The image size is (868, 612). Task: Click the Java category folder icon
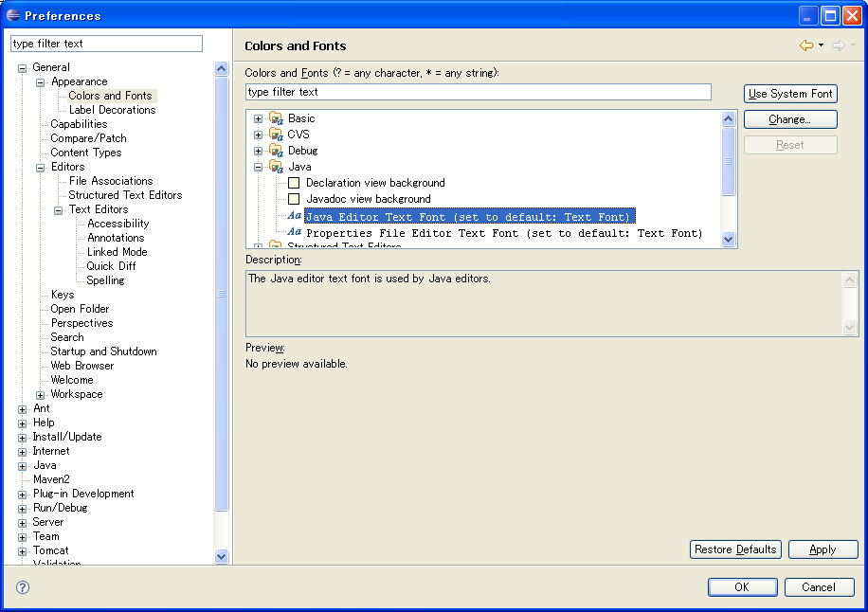coord(276,167)
